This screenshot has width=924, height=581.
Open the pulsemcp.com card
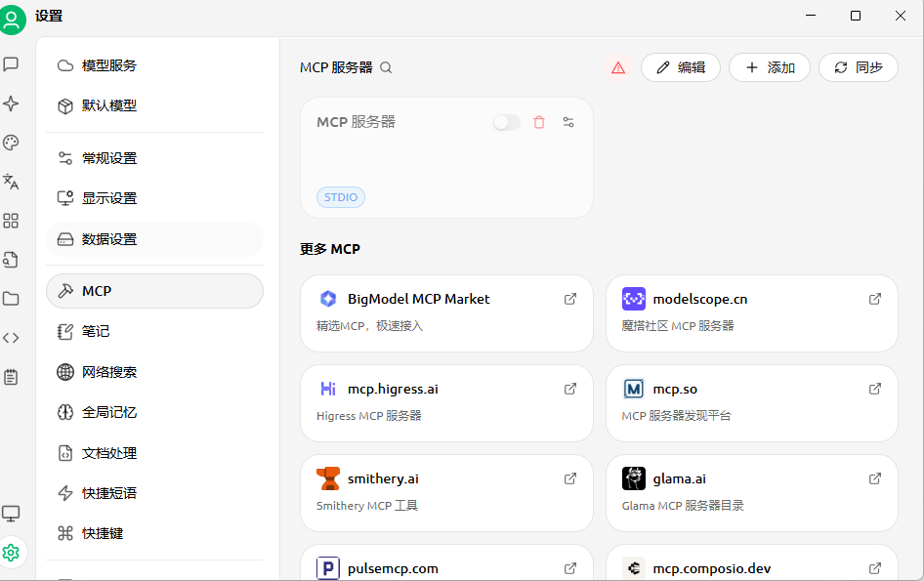446,562
